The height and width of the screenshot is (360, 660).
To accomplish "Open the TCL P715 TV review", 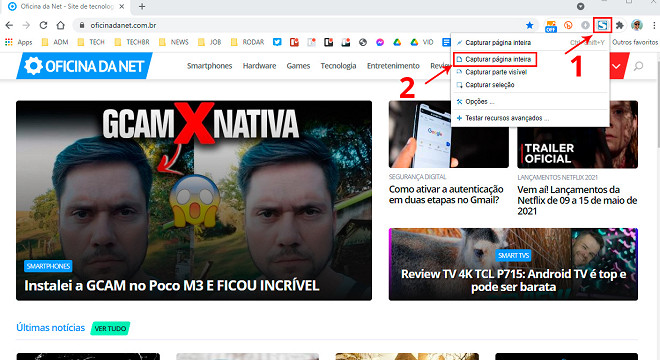I will click(514, 280).
